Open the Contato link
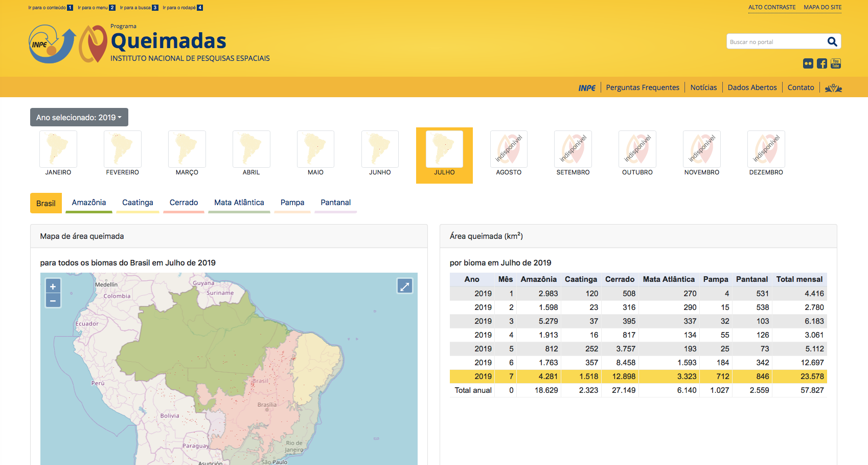Image resolution: width=868 pixels, height=465 pixels. 801,87
